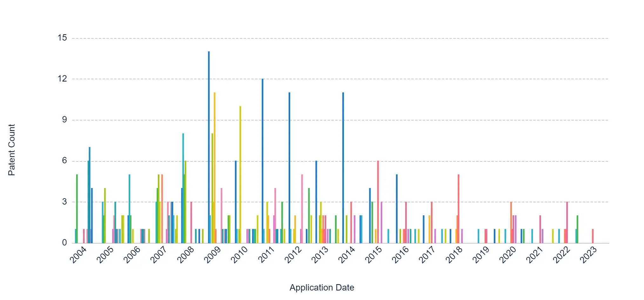Click the teal bar reaching 5 in 2006
The image size is (644, 300).
pos(130,209)
